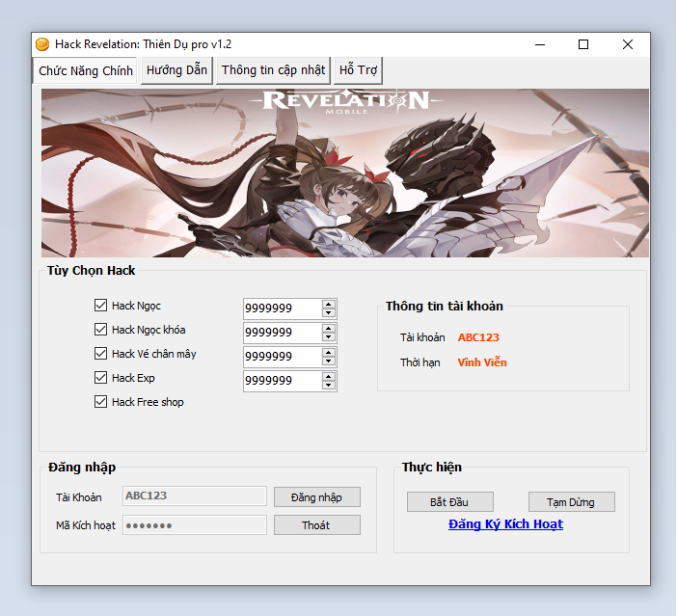Screen dimensions: 677x616
Task: Disable the Hack Vé chân mây checkbox
Action: (101, 354)
